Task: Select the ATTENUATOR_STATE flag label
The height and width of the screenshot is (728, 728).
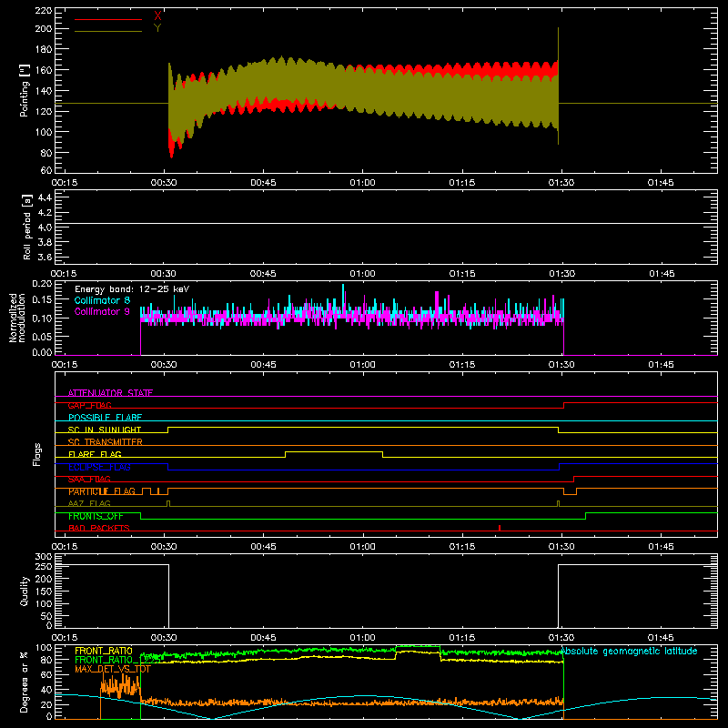Action: click(x=110, y=393)
